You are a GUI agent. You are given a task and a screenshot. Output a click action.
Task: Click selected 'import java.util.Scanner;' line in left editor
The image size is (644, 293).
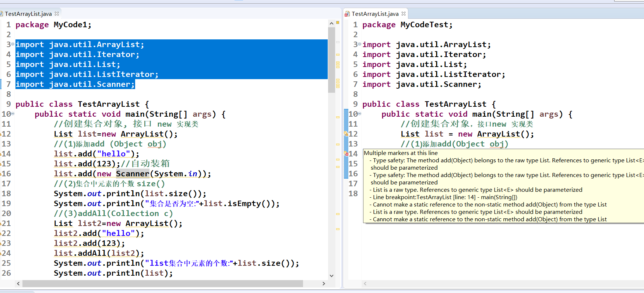75,84
